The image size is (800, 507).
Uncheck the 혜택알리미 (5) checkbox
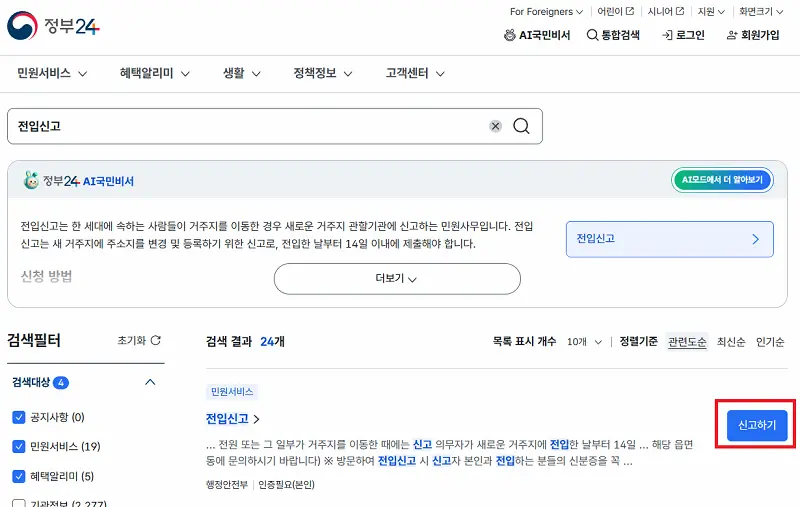click(19, 476)
